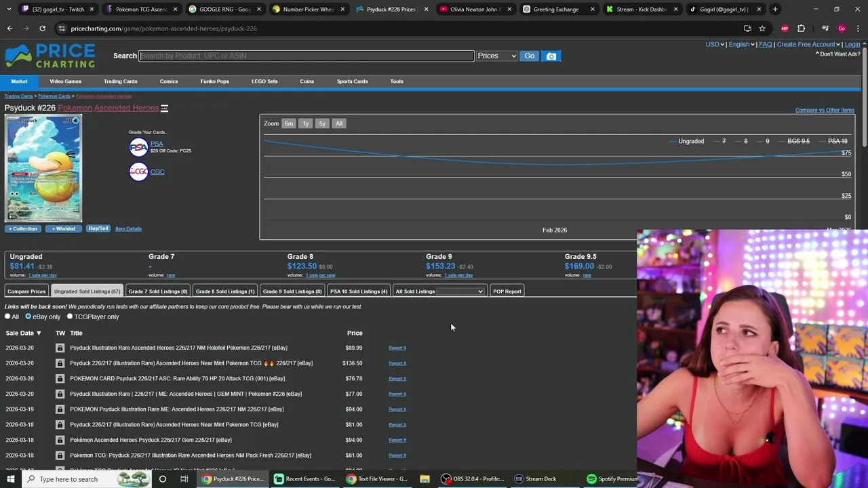
Task: Click lock icon for 2026-03-19 row
Action: [60, 409]
